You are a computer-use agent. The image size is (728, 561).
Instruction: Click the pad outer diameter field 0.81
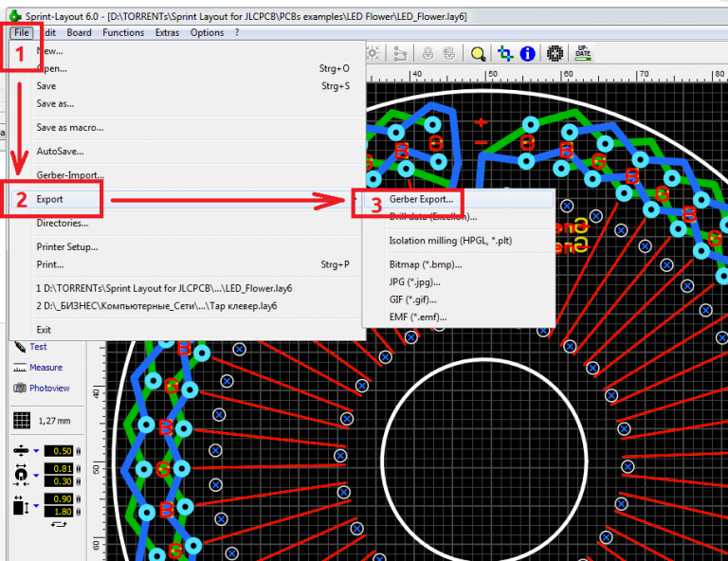tap(59, 469)
